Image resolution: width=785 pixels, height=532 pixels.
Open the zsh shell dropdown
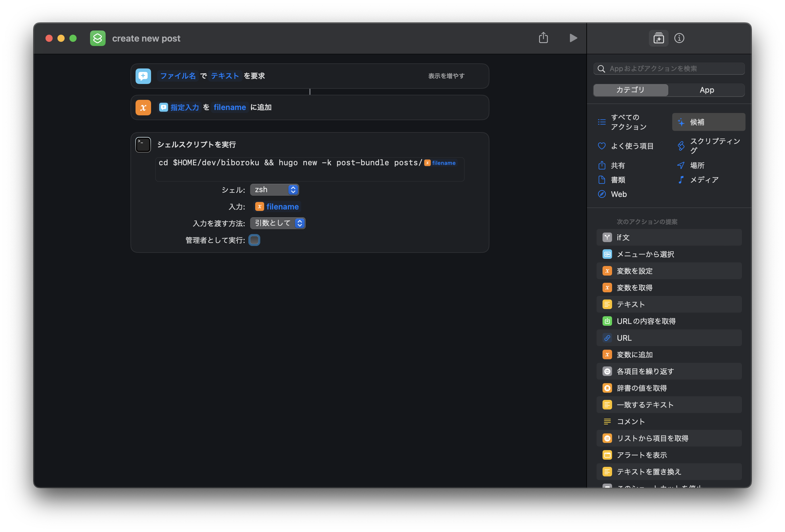click(274, 190)
